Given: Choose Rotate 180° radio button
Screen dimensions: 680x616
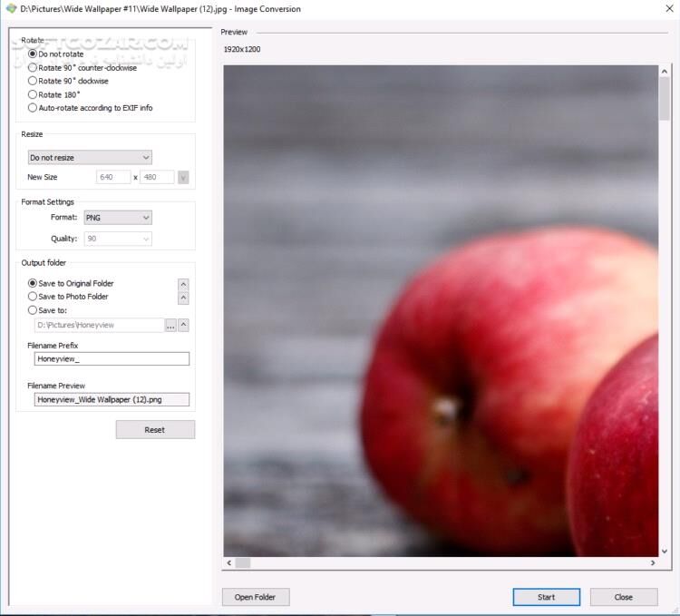Looking at the screenshot, I should point(34,94).
